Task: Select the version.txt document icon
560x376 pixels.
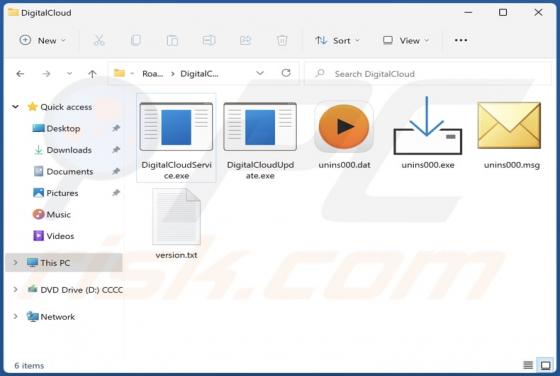Action: pyautogui.click(x=176, y=216)
